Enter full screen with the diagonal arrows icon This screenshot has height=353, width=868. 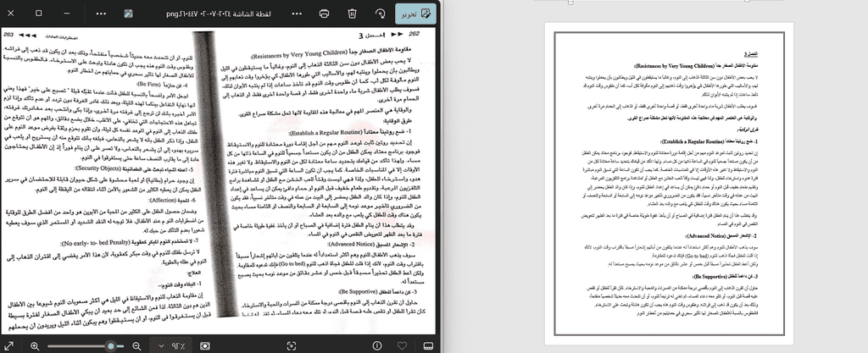pyautogui.click(x=9, y=346)
